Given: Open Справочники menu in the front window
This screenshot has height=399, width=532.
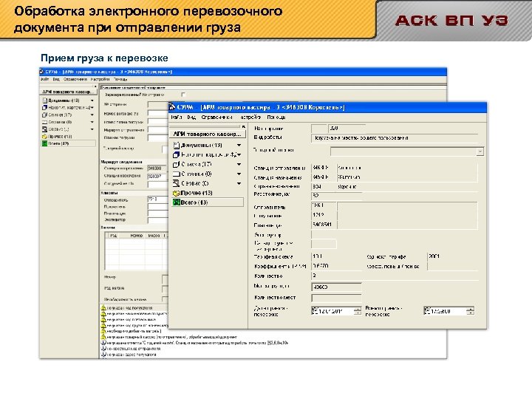Looking at the screenshot, I should coord(216,117).
